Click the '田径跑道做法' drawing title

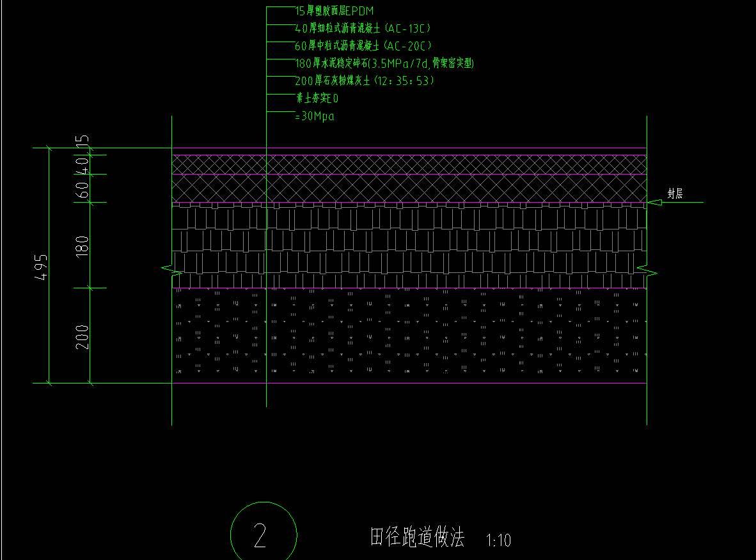coord(416,537)
